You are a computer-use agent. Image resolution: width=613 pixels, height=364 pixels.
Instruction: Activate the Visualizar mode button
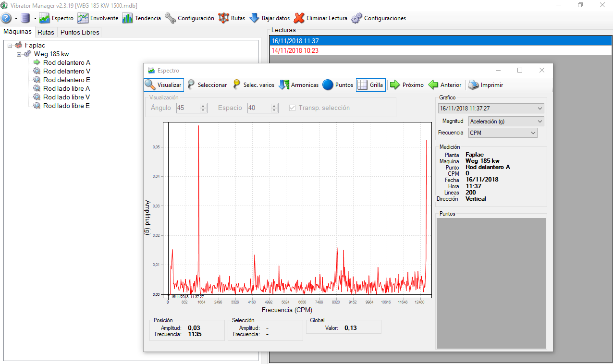164,85
